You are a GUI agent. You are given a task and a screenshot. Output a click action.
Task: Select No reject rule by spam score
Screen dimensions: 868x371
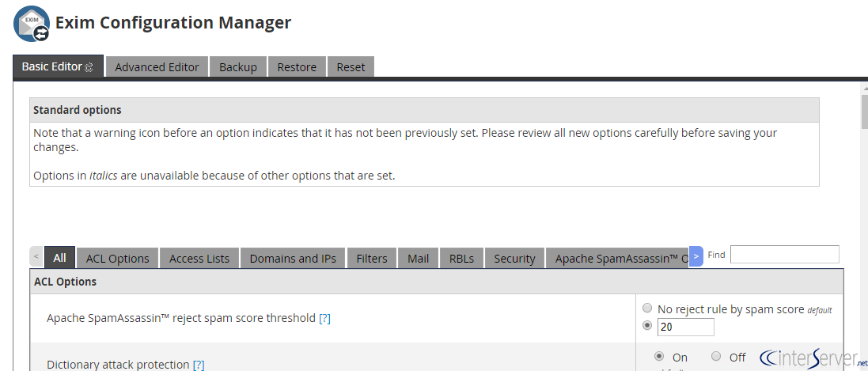pos(647,308)
